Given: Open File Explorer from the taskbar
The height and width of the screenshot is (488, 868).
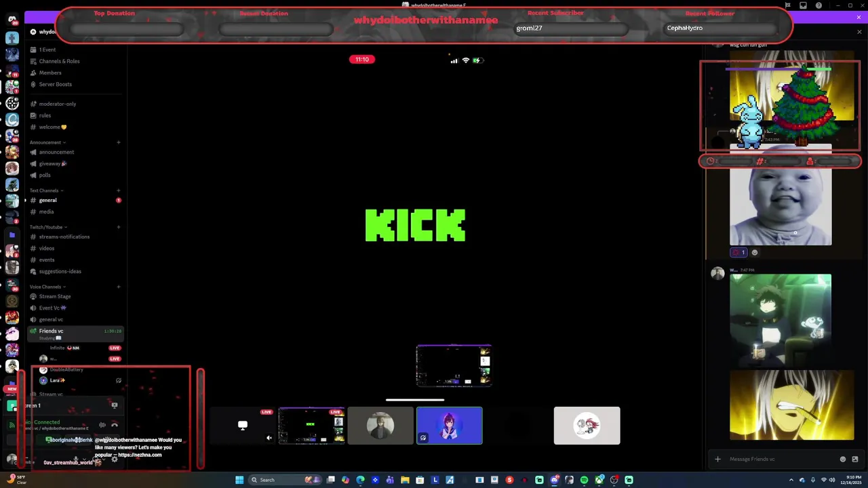Looking at the screenshot, I should point(405,480).
